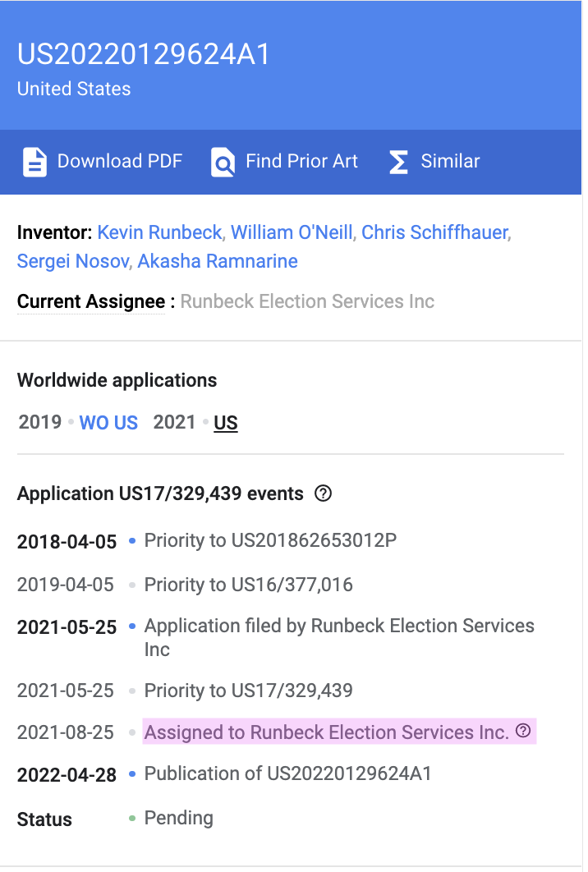Open the 2019 WO application link
Image resolution: width=588 pixels, height=872 pixels.
pos(93,423)
